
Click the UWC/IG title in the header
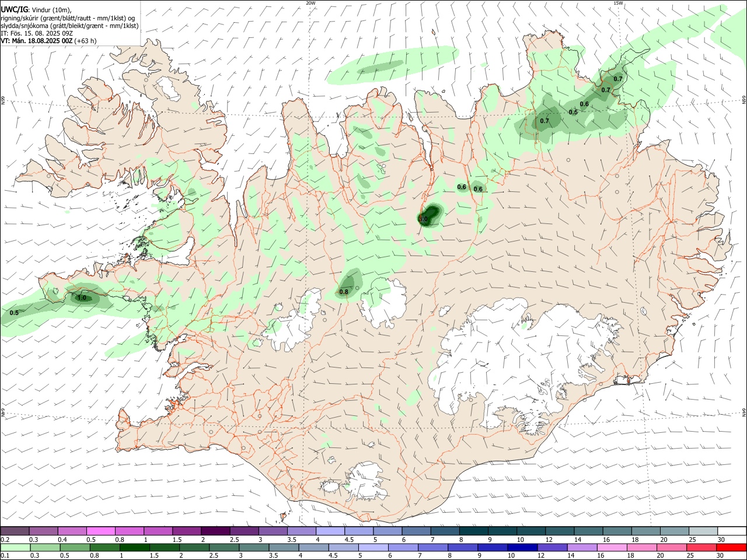pyautogui.click(x=14, y=9)
